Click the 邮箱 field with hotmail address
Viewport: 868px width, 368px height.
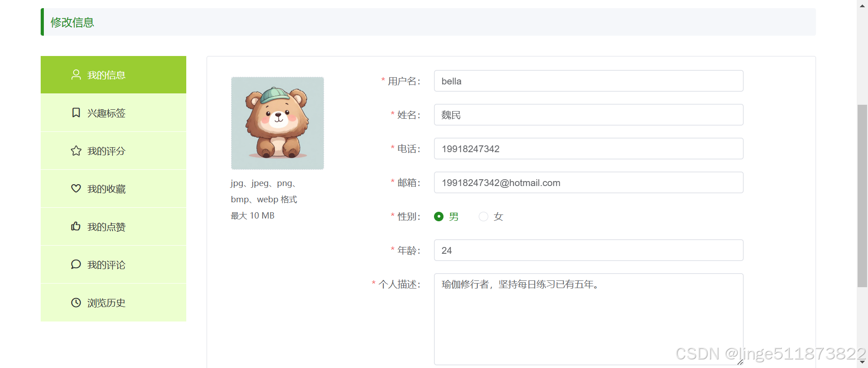point(589,182)
